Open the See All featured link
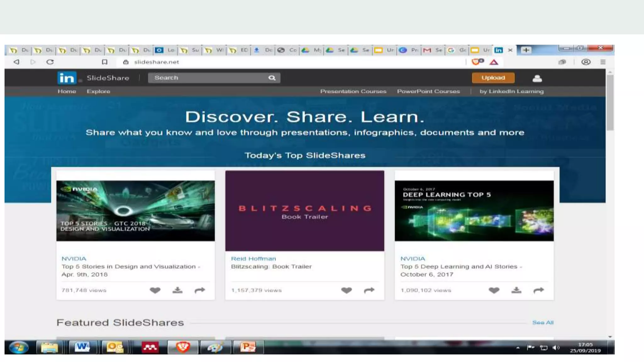 click(543, 323)
